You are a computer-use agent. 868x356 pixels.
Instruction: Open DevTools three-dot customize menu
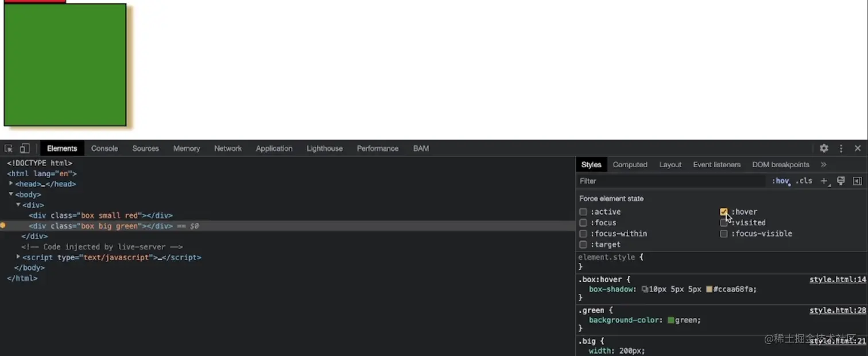click(841, 148)
